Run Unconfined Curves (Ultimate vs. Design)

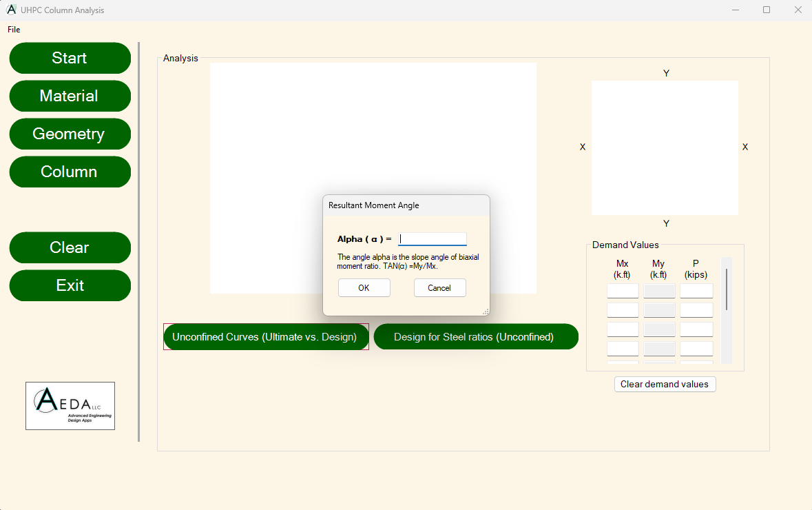click(x=266, y=337)
